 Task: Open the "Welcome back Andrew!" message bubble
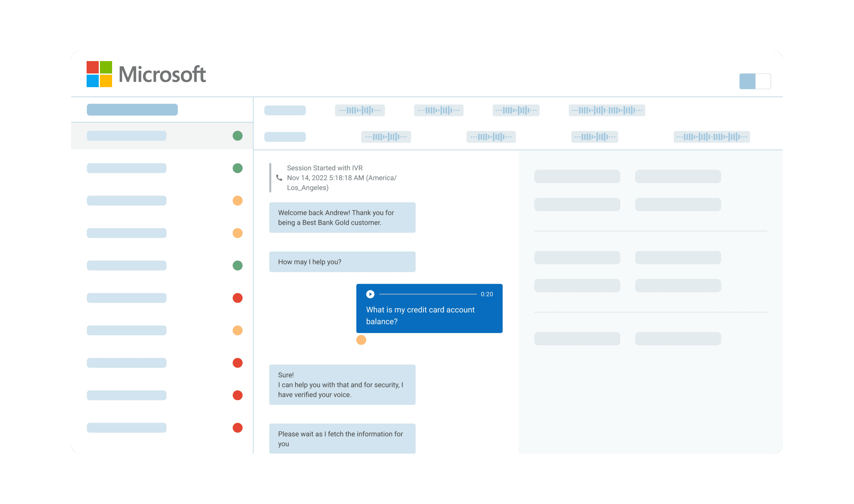(342, 217)
